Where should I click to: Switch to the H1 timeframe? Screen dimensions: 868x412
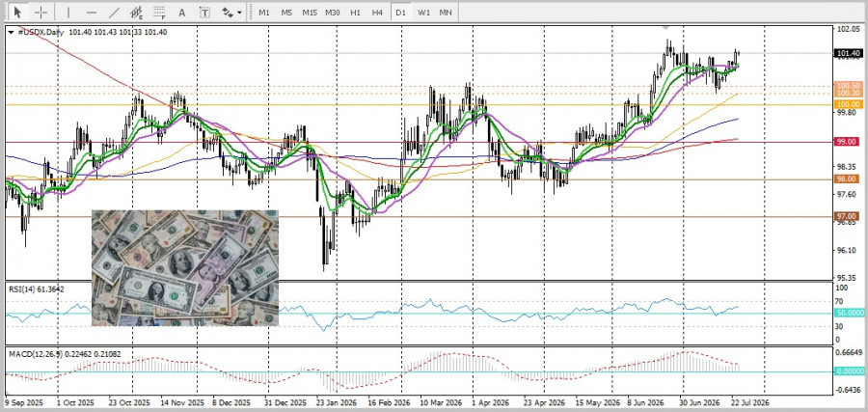click(x=355, y=13)
